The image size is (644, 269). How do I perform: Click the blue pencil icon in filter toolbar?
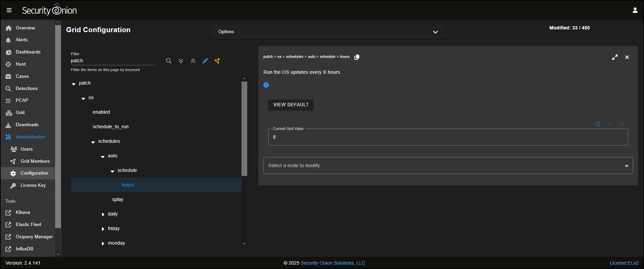pos(205,61)
